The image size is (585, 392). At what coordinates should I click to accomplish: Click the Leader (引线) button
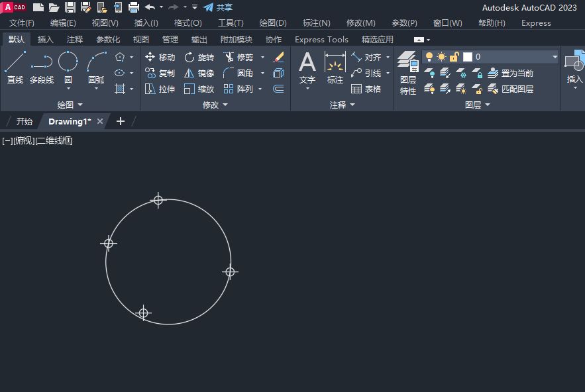click(x=366, y=73)
